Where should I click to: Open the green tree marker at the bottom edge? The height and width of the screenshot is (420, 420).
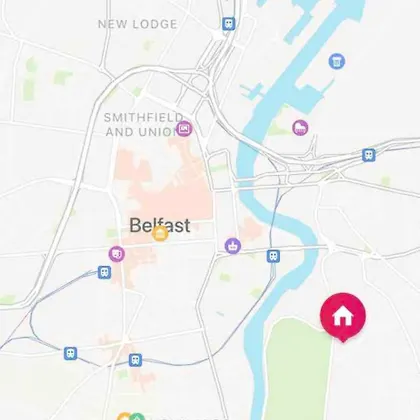(137, 417)
